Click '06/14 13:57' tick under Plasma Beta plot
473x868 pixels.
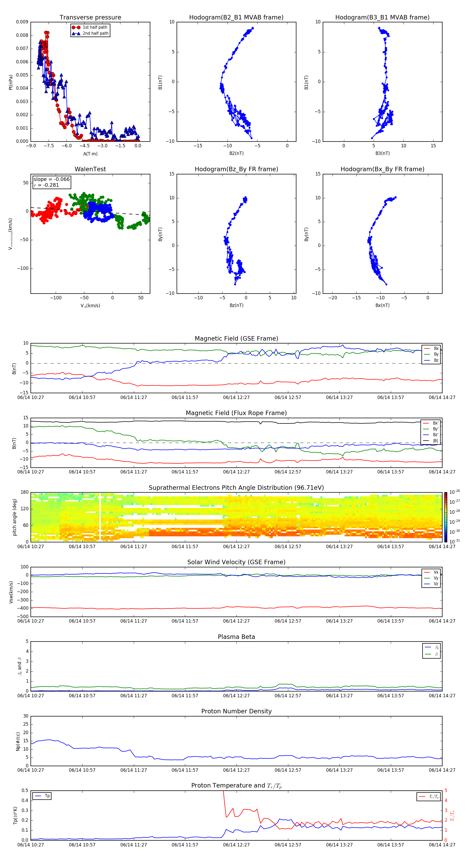(x=390, y=696)
